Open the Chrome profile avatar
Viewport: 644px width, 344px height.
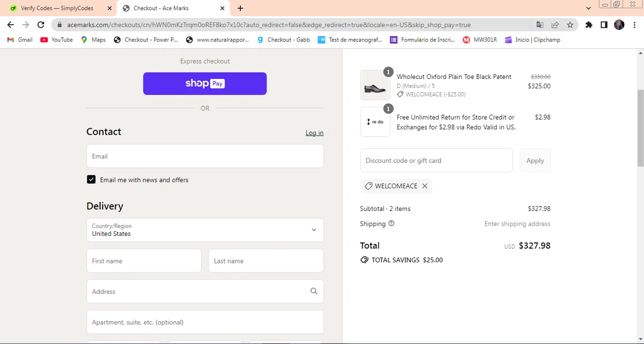point(619,25)
